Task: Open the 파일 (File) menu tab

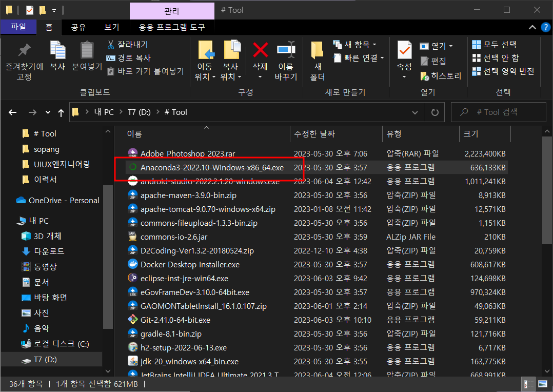Action: tap(18, 27)
